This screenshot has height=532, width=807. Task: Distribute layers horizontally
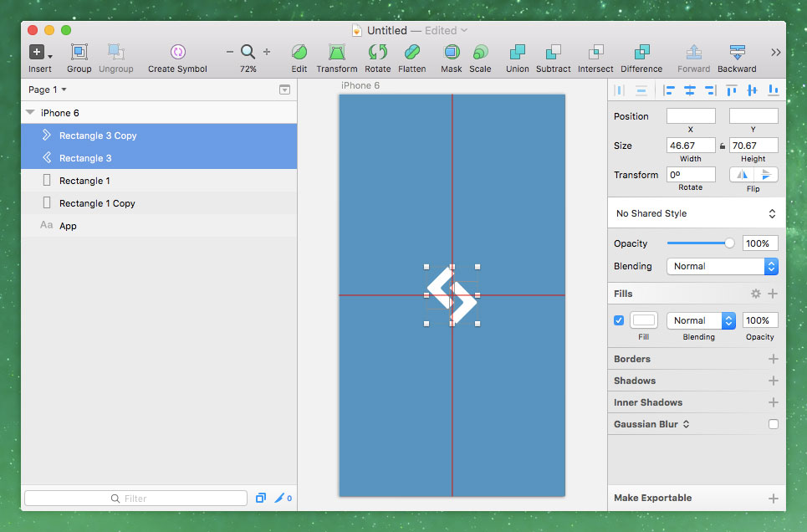[620, 90]
